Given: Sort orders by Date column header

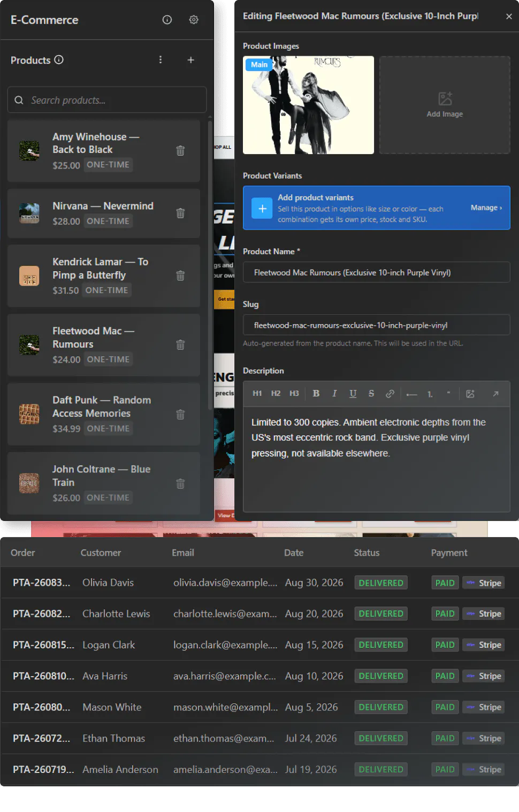Looking at the screenshot, I should click(x=294, y=553).
